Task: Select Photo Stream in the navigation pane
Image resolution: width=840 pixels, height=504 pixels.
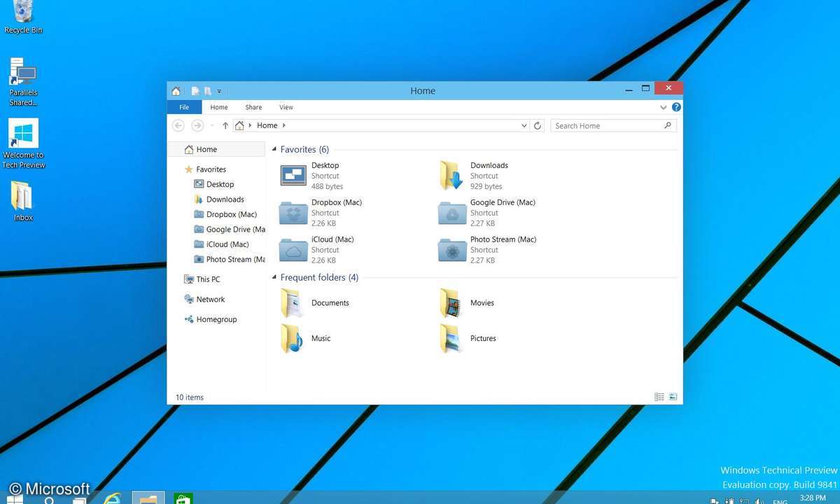Action: coord(230,259)
